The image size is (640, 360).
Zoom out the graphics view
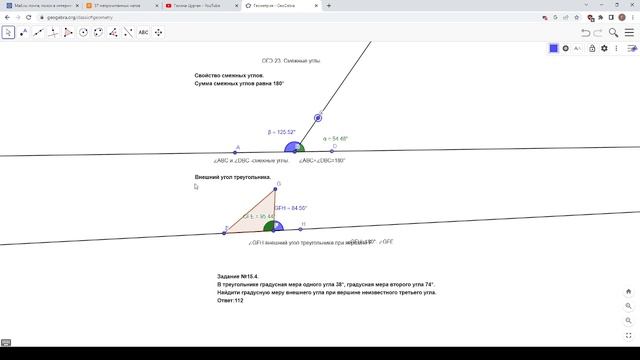click(x=629, y=321)
